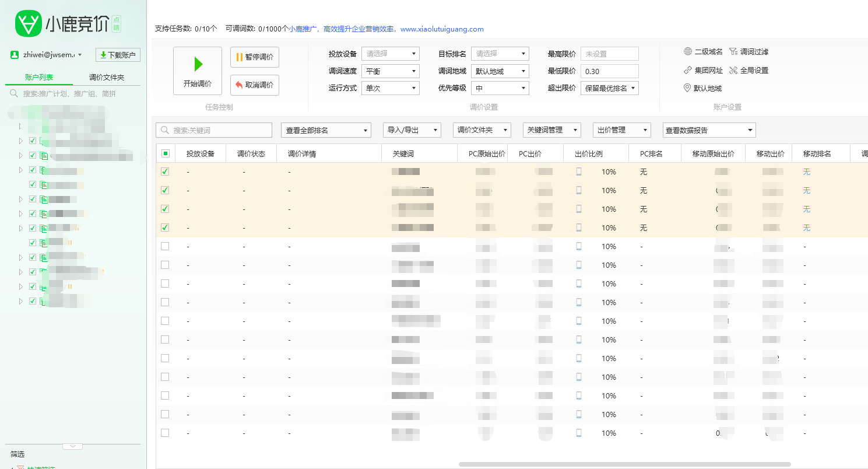This screenshot has width=868, height=469.
Task: Click the horizontal scrollbar below the table
Action: [x=624, y=464]
